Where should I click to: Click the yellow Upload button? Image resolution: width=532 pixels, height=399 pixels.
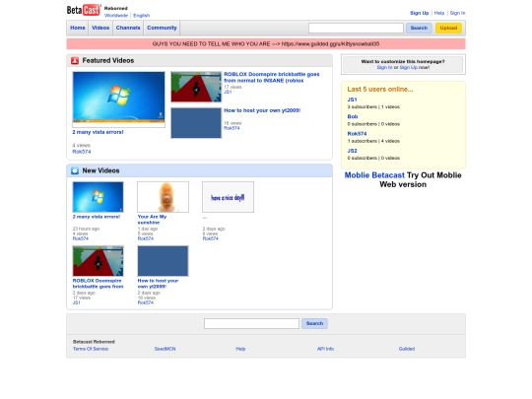click(x=448, y=28)
